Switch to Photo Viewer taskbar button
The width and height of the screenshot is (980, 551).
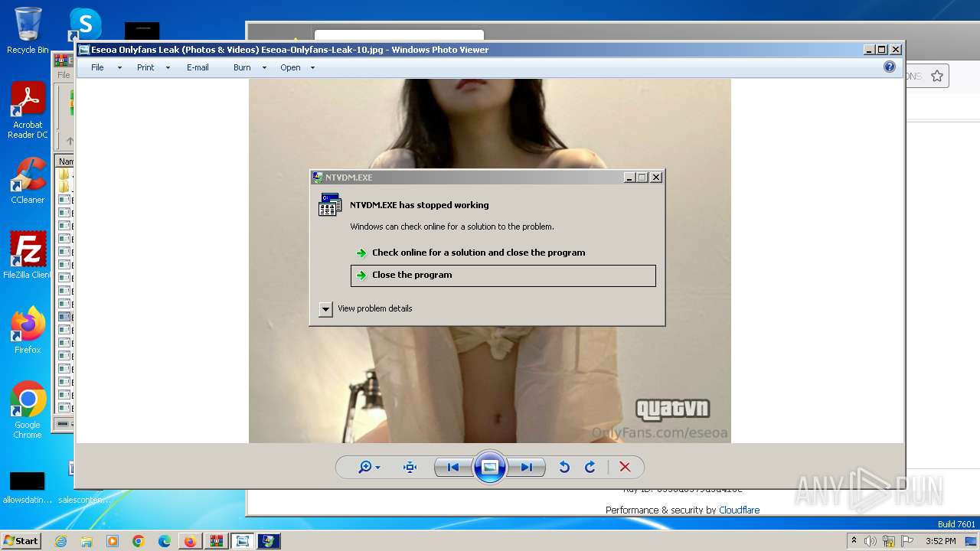pyautogui.click(x=243, y=541)
